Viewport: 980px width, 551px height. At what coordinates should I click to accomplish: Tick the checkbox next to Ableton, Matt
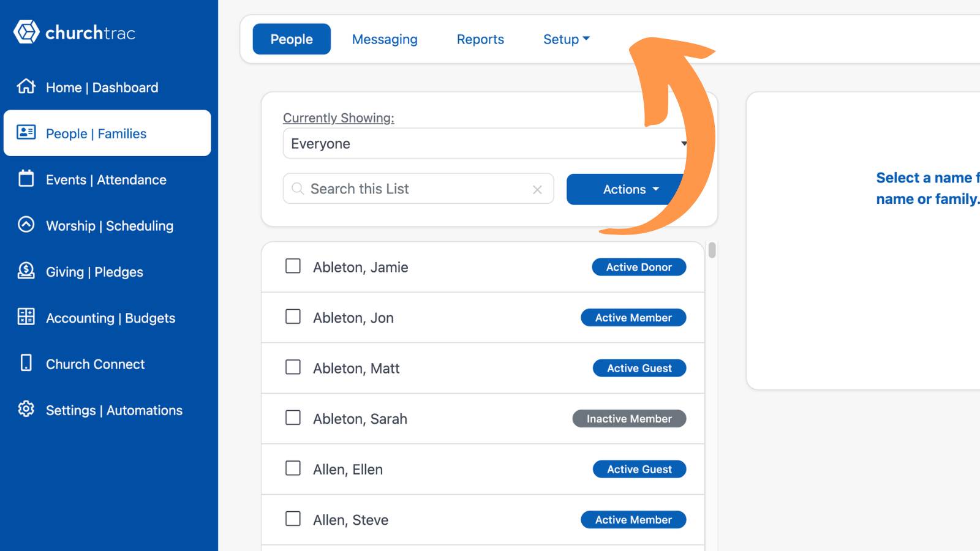click(293, 367)
